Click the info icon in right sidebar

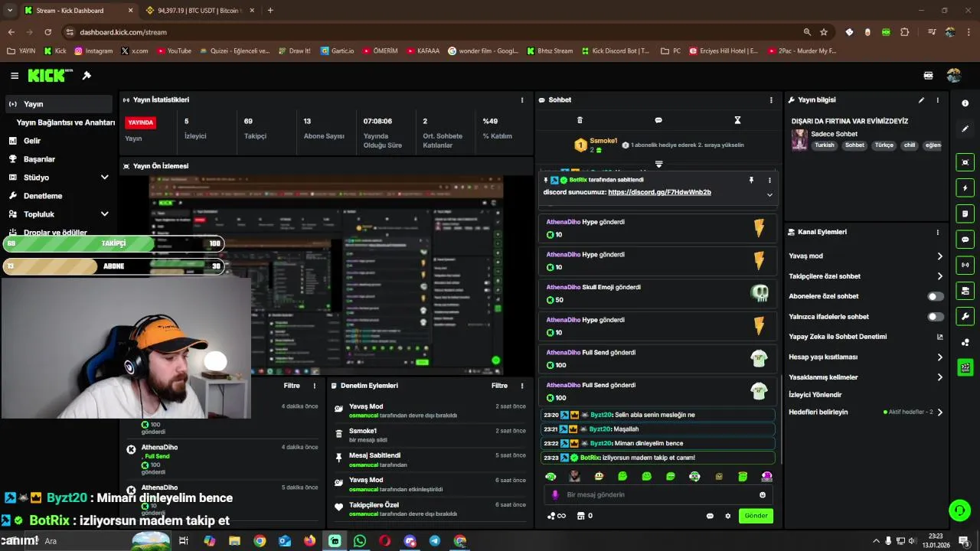(x=965, y=103)
